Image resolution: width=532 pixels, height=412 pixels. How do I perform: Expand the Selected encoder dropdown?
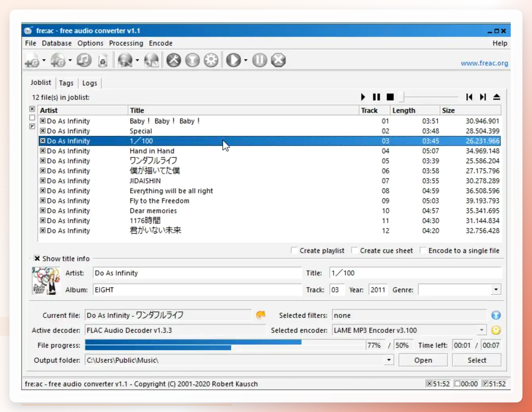coord(482,330)
